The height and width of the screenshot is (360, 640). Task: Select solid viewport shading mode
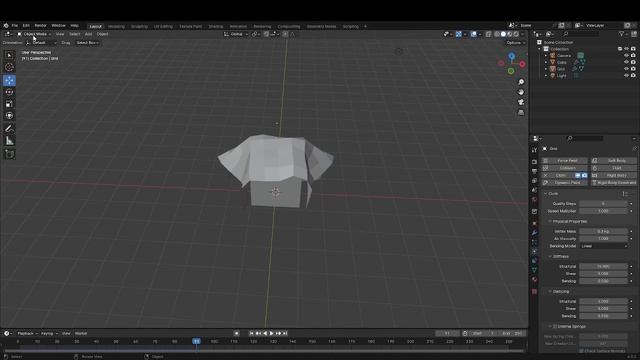point(503,34)
